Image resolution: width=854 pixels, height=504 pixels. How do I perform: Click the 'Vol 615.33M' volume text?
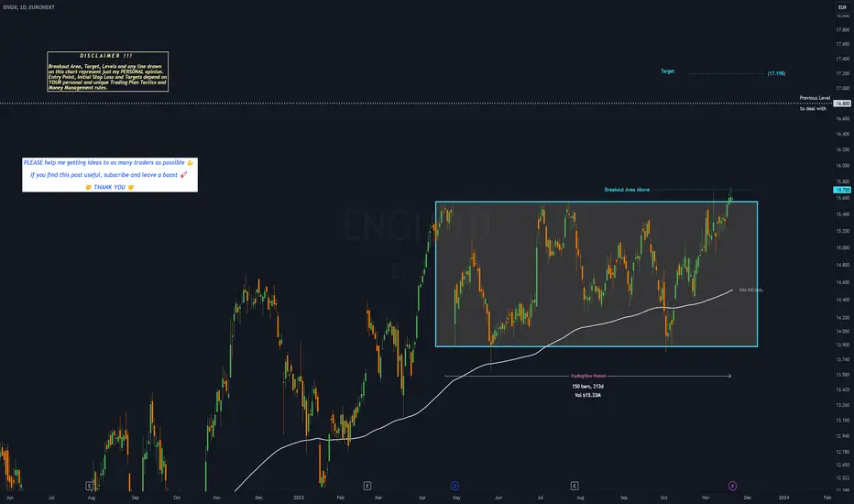click(x=587, y=395)
